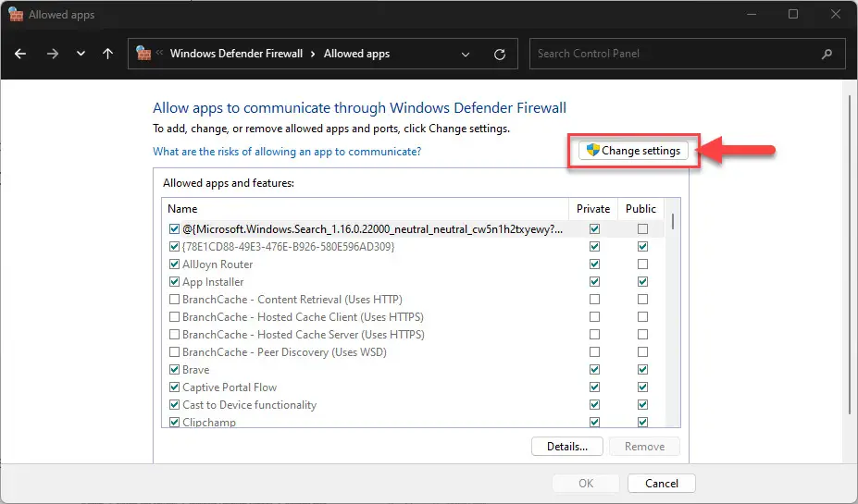Enable Public access for App Installer
858x504 pixels.
[x=641, y=282]
